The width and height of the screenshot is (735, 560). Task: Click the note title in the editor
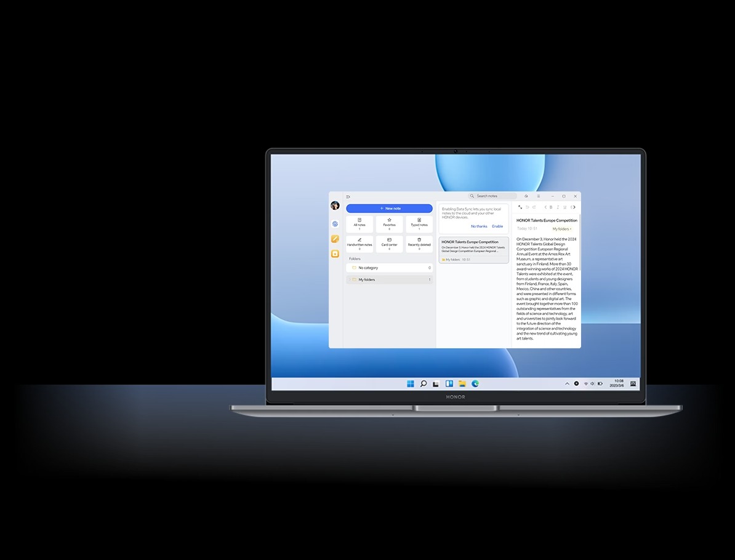(547, 220)
